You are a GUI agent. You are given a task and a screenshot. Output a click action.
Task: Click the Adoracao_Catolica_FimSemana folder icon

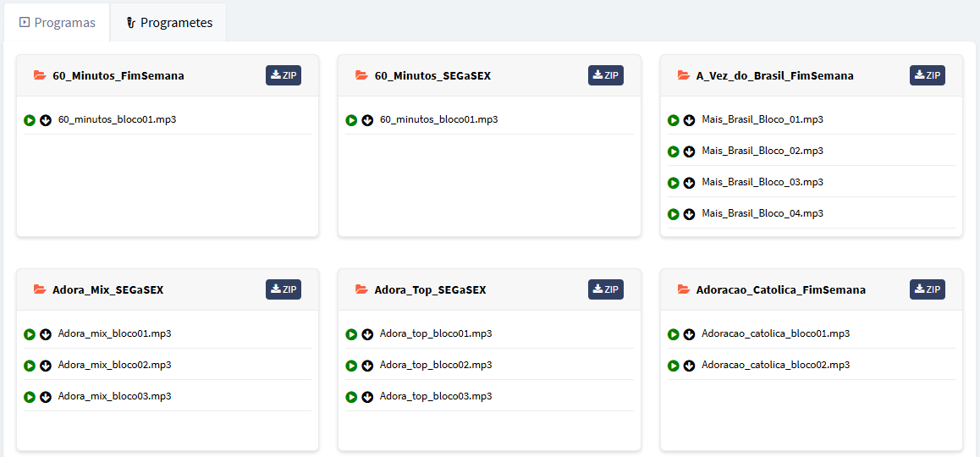point(684,289)
